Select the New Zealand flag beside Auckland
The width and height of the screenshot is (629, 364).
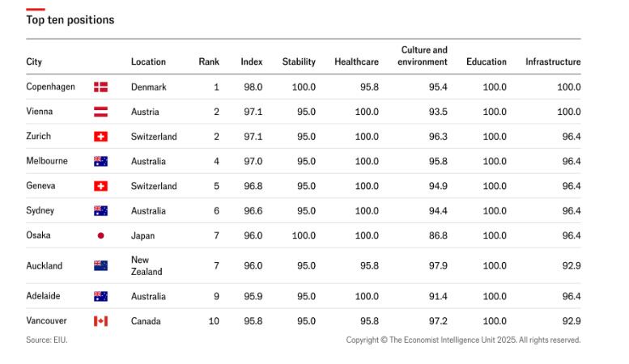pyautogui.click(x=100, y=265)
